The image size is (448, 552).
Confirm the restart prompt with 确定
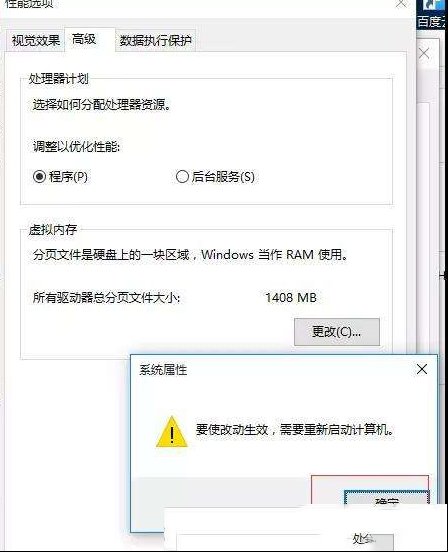coord(386,498)
